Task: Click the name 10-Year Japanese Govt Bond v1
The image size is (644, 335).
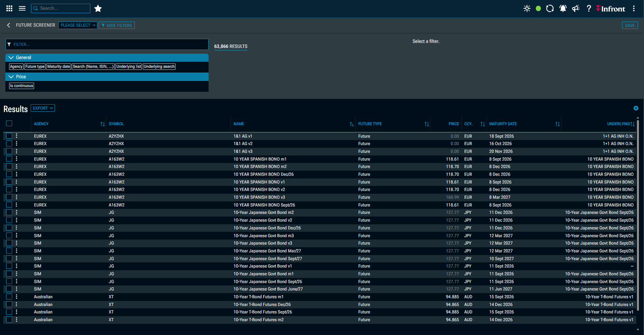Action: [x=263, y=266]
